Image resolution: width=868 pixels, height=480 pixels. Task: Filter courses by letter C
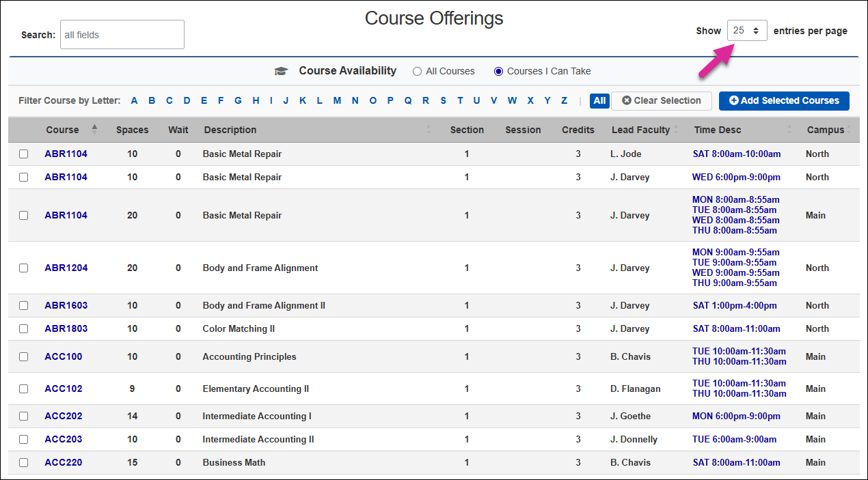(x=169, y=100)
